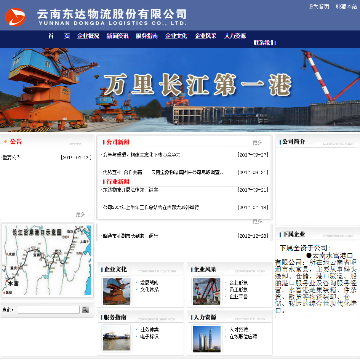This screenshot has width=360, height=360.
Task: Open the 企业概况 menu item
Action: (x=88, y=36)
